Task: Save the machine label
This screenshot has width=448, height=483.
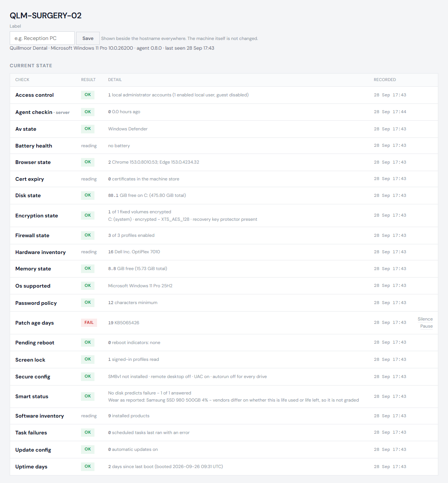Action: 88,38
